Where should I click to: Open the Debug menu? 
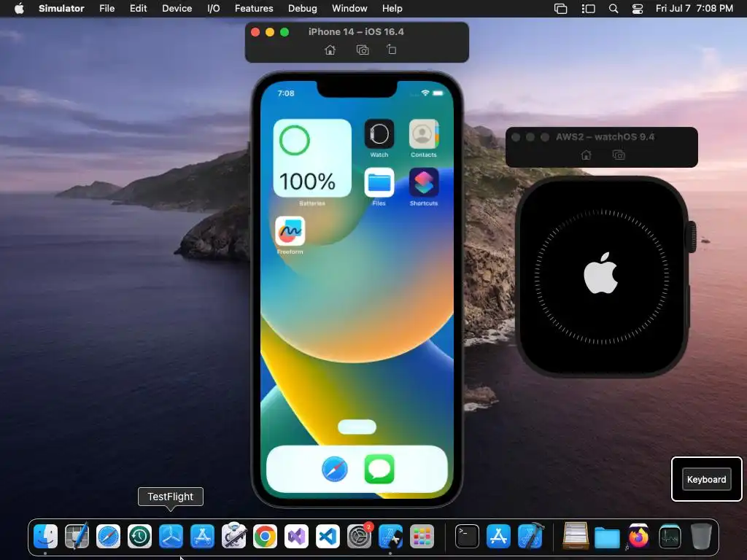click(x=303, y=9)
